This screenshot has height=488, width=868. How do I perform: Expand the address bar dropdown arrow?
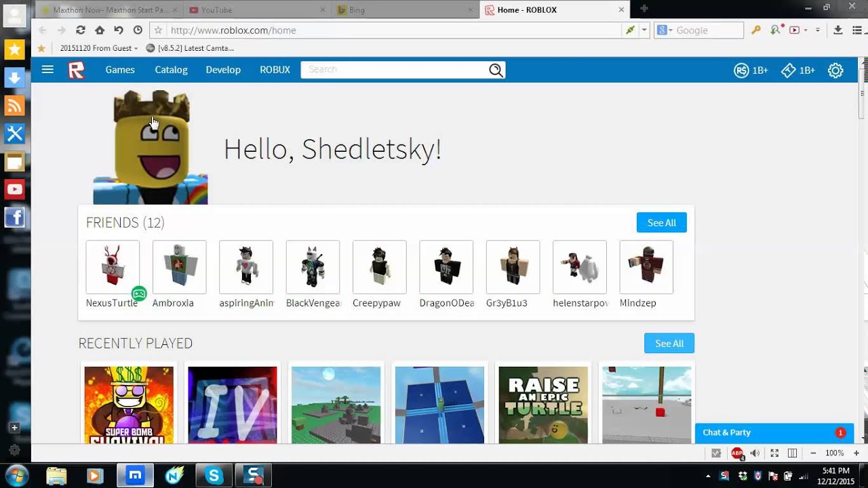point(644,30)
